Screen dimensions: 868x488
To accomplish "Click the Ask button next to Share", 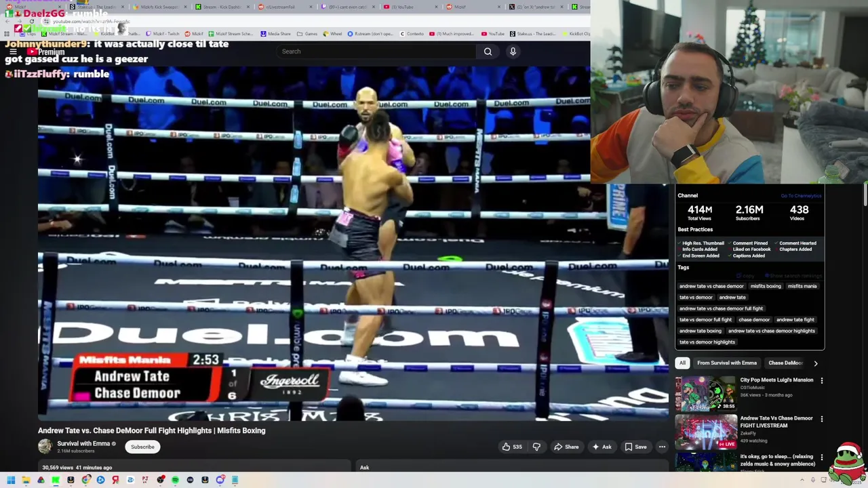I will (x=601, y=447).
